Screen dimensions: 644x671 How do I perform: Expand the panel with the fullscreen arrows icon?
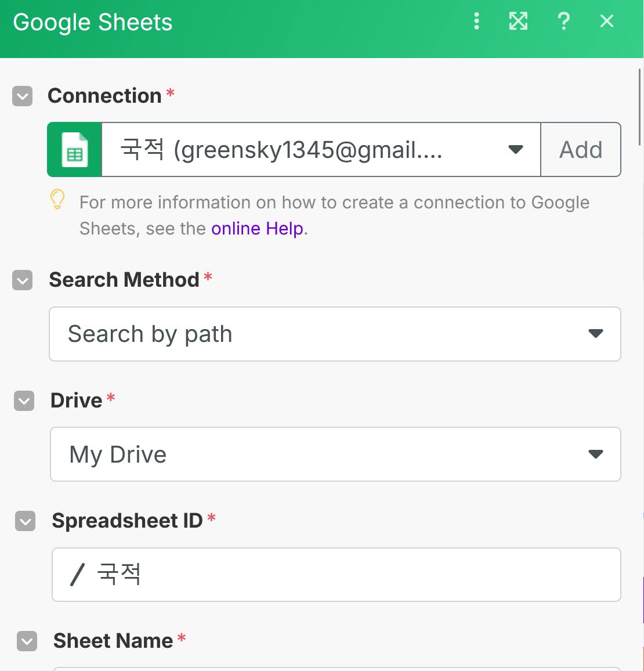(518, 21)
